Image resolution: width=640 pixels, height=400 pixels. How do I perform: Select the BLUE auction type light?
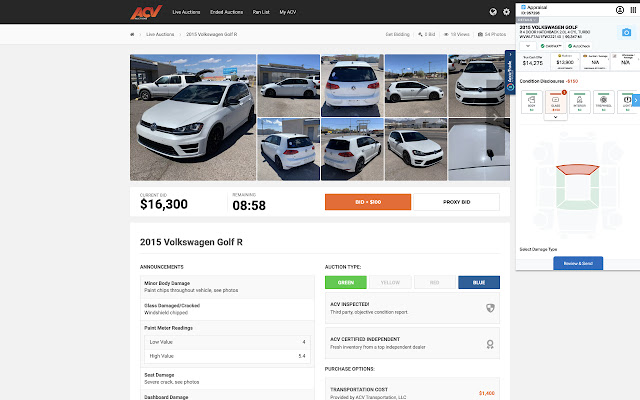[x=479, y=282]
